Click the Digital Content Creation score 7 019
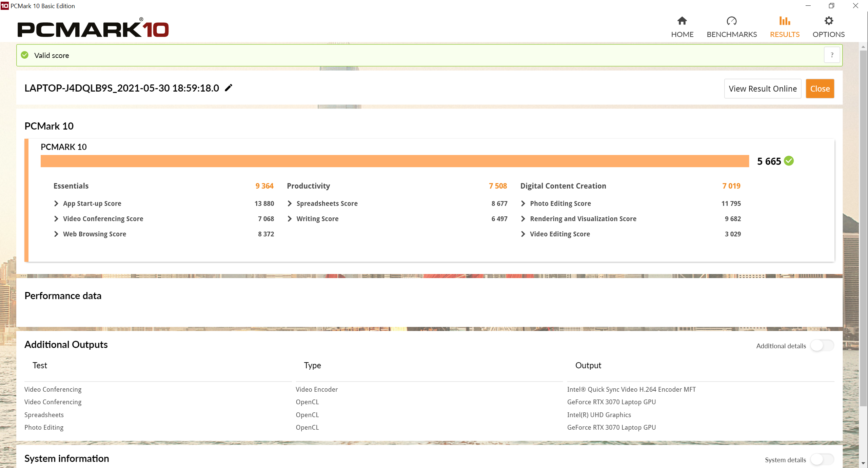Screen dimensions: 868x468 pos(731,186)
